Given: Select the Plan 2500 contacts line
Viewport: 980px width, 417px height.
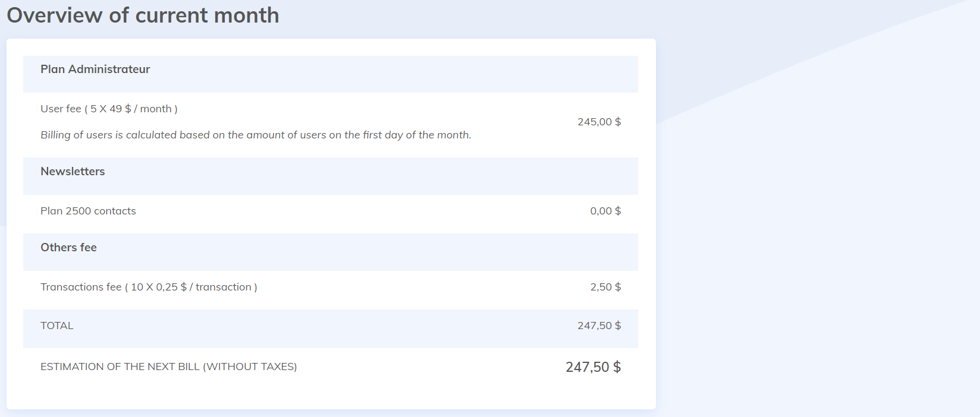Looking at the screenshot, I should click(x=88, y=211).
